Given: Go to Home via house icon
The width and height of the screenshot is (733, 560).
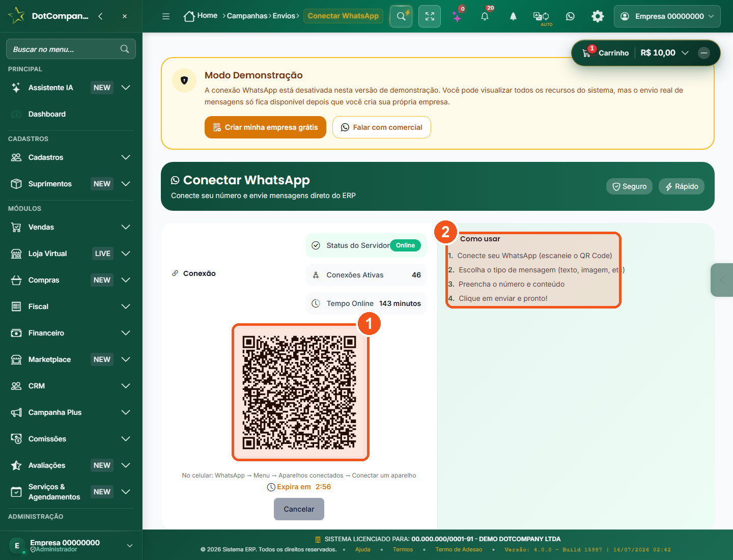Looking at the screenshot, I should 189,16.
